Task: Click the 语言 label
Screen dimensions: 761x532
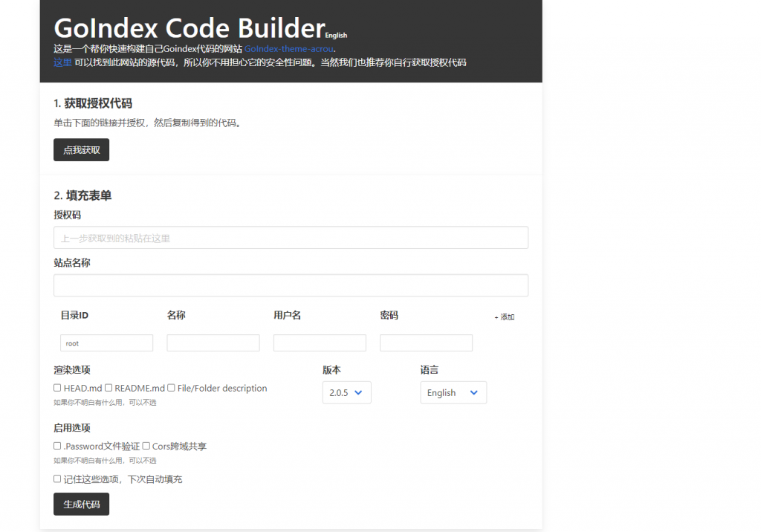Action: pos(429,370)
